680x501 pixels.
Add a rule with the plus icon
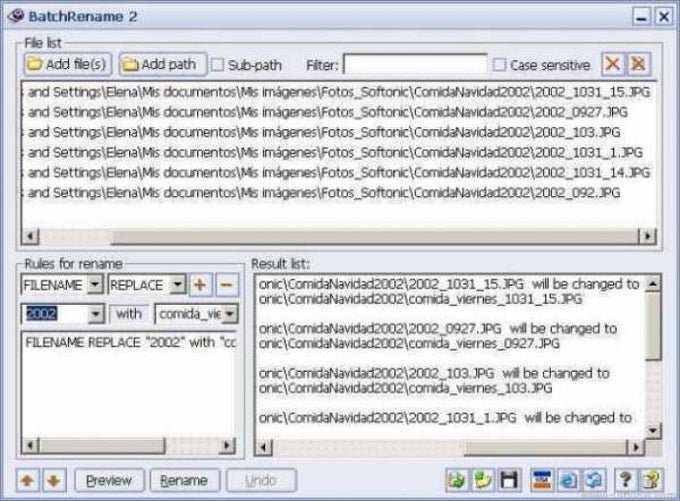pos(199,285)
